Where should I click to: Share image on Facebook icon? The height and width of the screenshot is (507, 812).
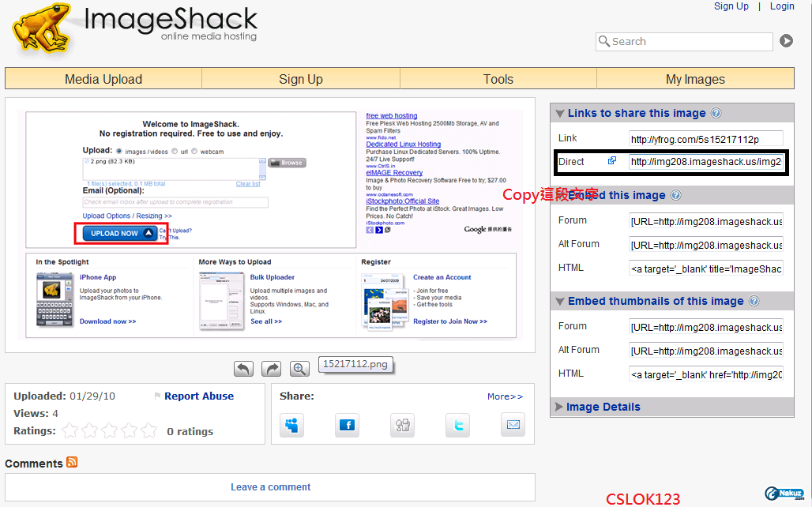(347, 425)
